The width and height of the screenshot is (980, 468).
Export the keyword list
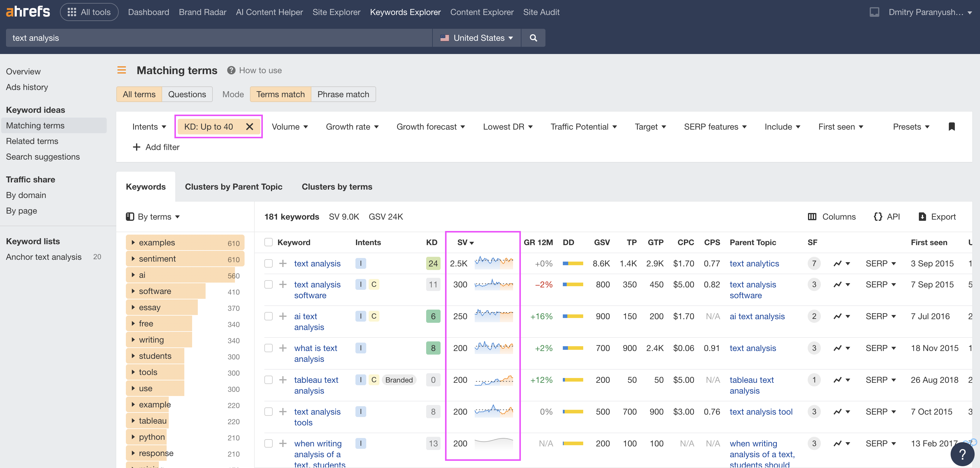click(937, 217)
